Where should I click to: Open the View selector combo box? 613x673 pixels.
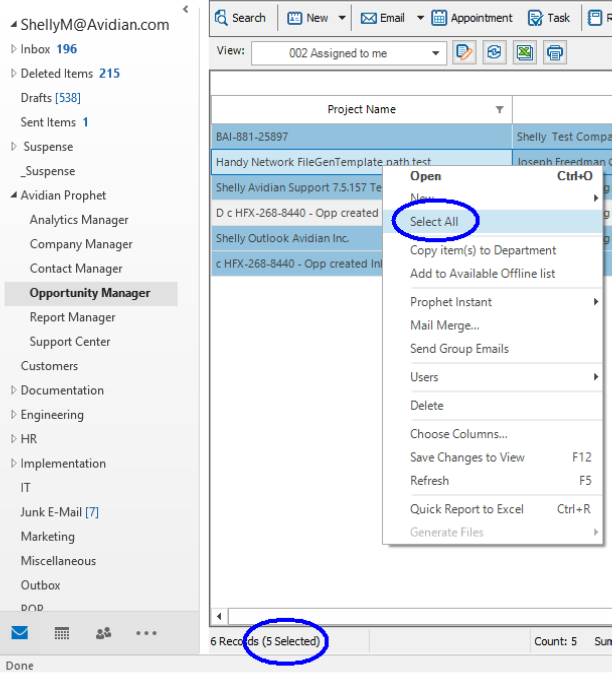tap(349, 53)
